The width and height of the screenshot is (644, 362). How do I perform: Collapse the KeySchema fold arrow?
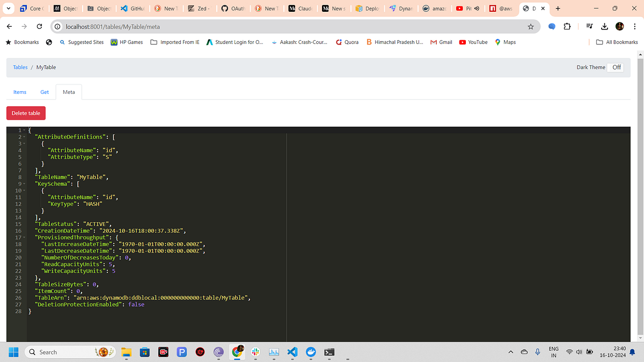coord(24,183)
